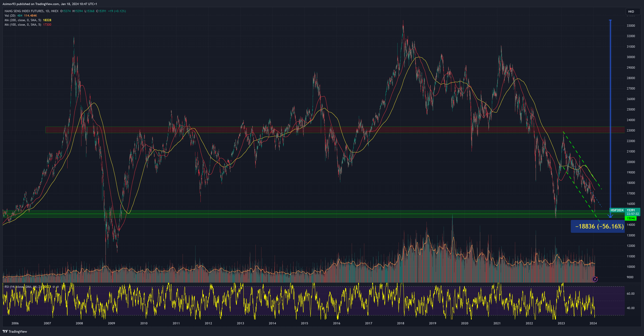
Task: Click the Asimov93 published on TradingView.com header
Action: point(50,4)
